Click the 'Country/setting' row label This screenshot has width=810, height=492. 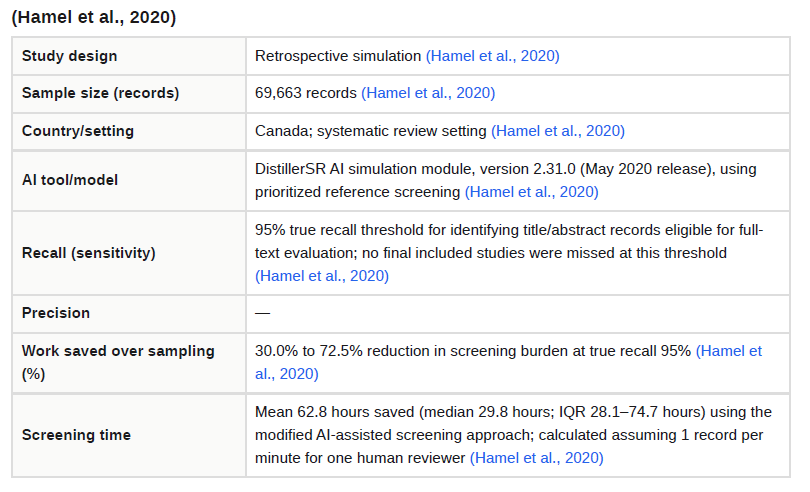[x=77, y=131]
